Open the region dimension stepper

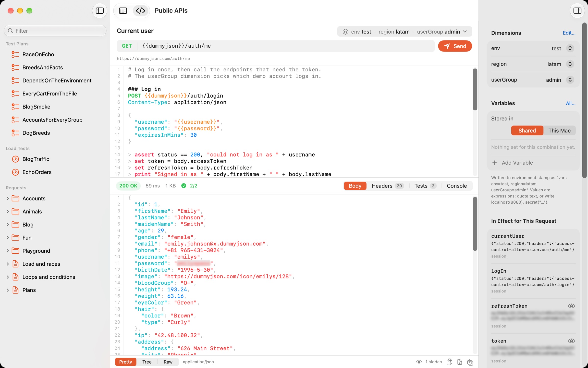[570, 64]
